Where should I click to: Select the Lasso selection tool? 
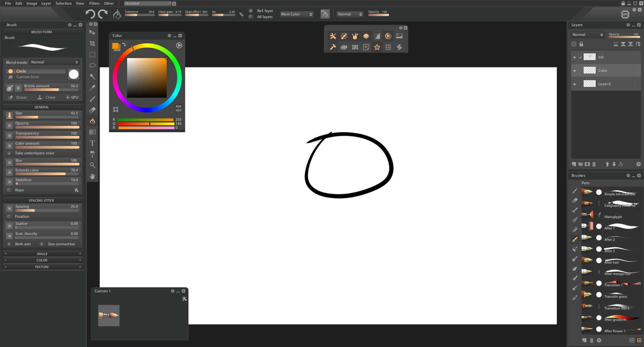tap(93, 65)
